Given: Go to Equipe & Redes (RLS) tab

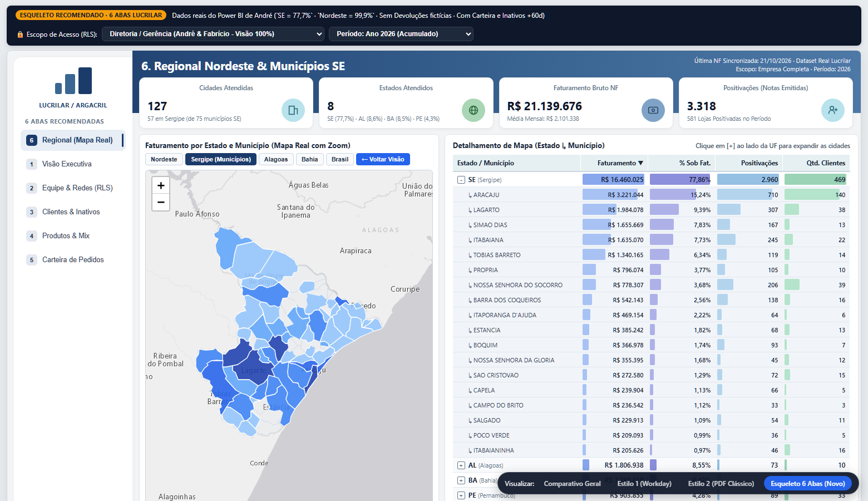Looking at the screenshot, I should [x=73, y=188].
